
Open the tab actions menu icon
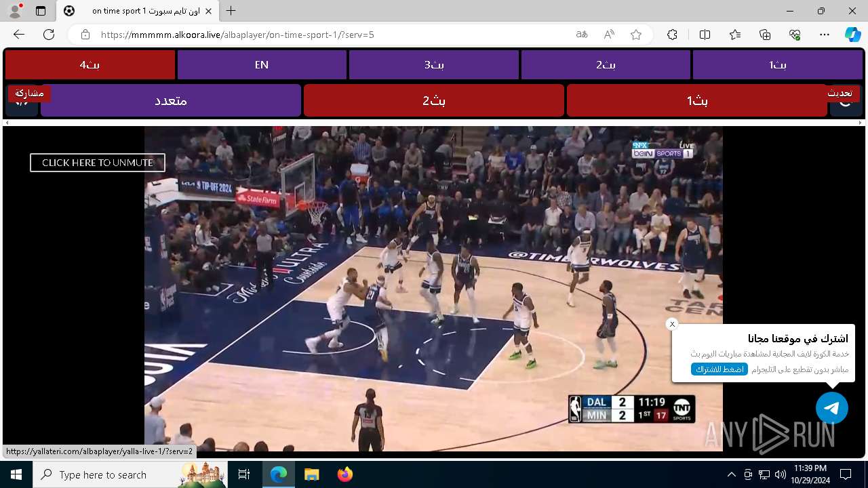(41, 11)
